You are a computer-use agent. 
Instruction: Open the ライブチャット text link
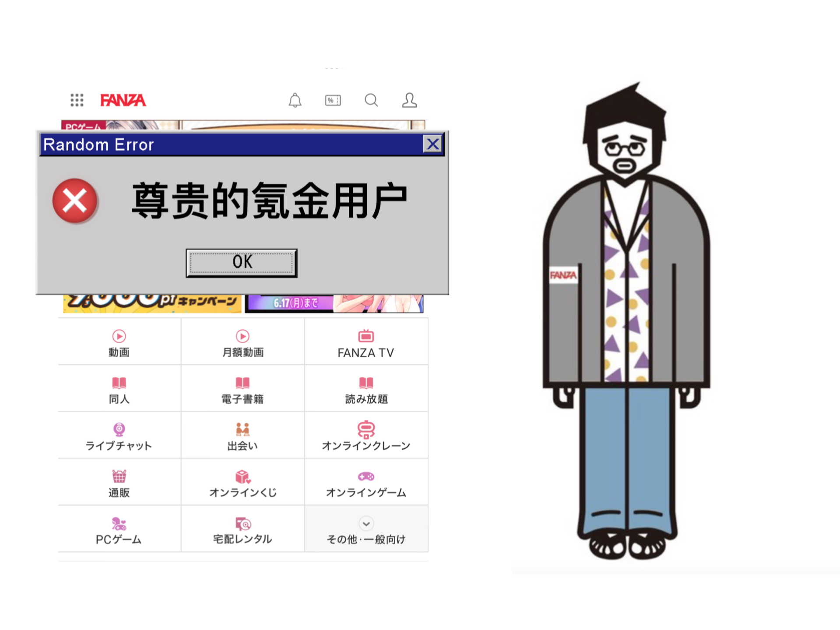119,446
